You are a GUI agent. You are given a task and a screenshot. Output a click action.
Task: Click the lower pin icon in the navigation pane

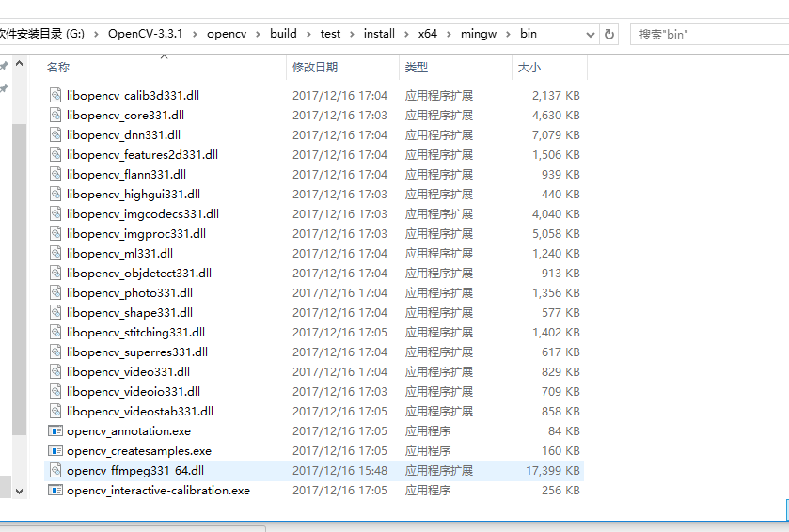[4, 89]
